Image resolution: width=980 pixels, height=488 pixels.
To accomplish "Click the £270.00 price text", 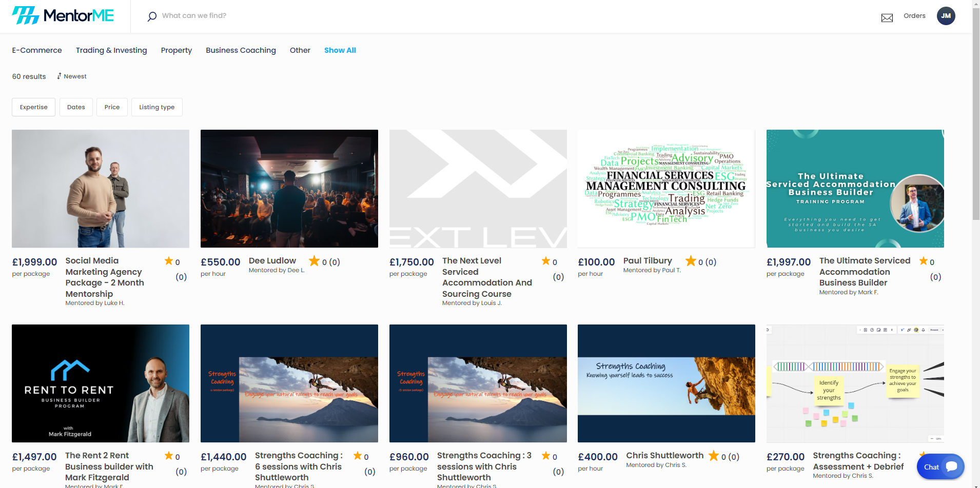I will pyautogui.click(x=786, y=457).
